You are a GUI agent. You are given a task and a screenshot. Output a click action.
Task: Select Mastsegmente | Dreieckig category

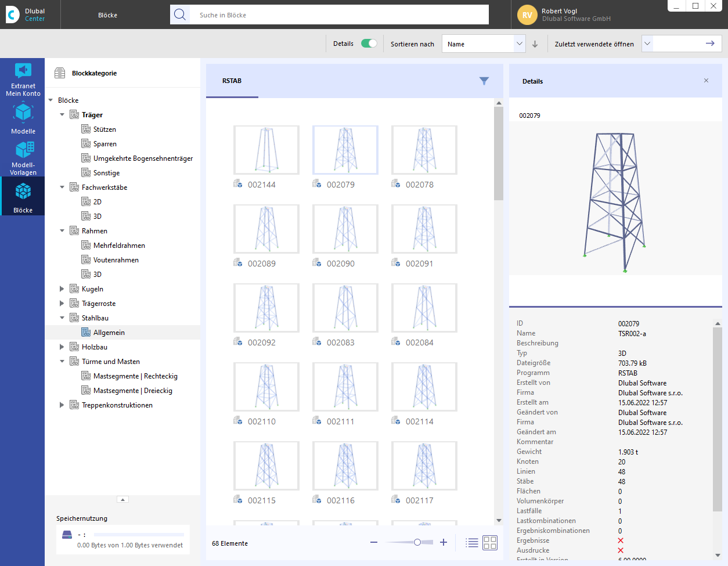(x=133, y=391)
